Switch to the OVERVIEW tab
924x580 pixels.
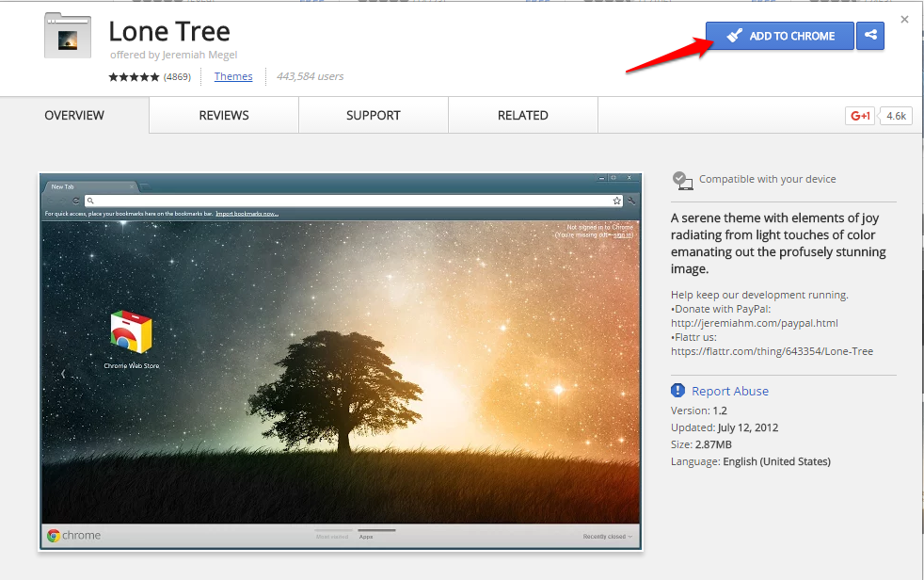[74, 116]
